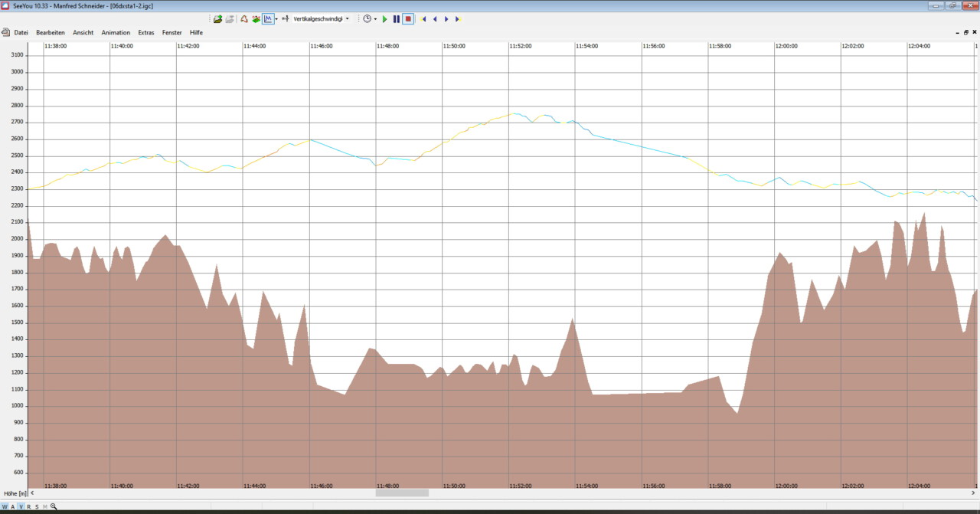This screenshot has width=980, height=514.
Task: Click the 11:56:00 label on bottom time axis
Action: click(x=654, y=486)
